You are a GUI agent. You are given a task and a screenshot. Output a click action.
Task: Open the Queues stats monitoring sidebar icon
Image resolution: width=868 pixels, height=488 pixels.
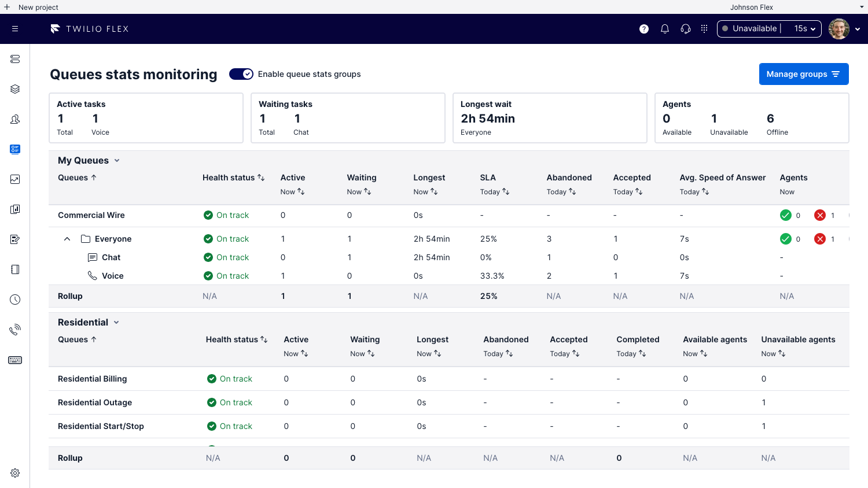click(15, 149)
